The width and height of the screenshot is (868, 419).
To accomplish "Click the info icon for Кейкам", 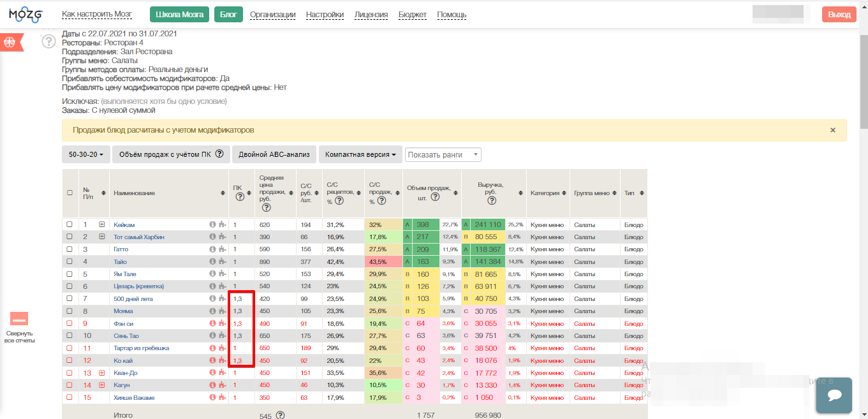I will pyautogui.click(x=212, y=224).
